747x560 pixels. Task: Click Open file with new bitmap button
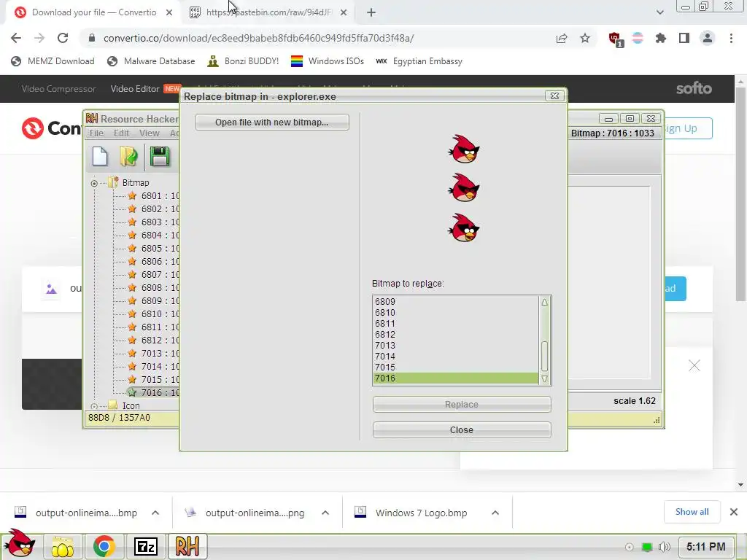[x=271, y=122]
